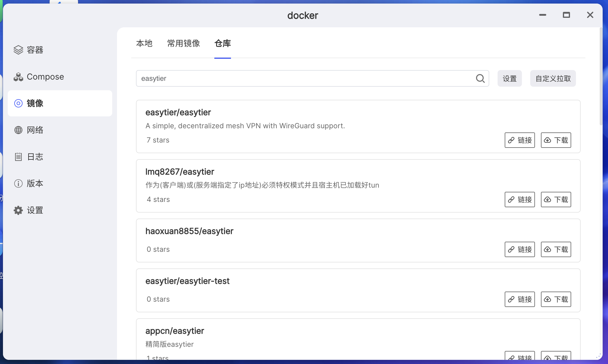Open the Compose section

pyautogui.click(x=60, y=77)
